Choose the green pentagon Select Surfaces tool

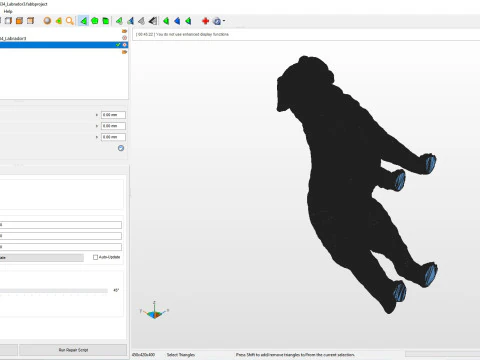95,21
